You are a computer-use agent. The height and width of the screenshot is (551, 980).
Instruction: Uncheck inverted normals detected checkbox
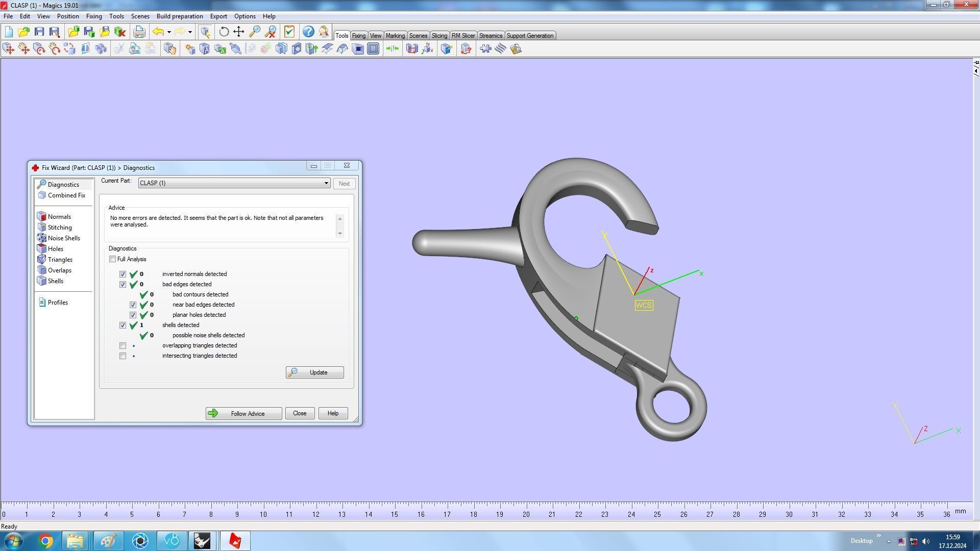pyautogui.click(x=123, y=274)
